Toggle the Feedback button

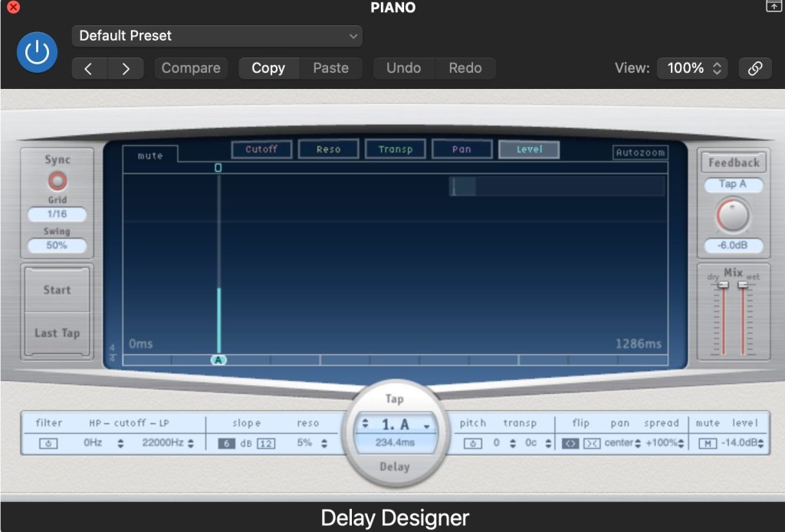[734, 163]
